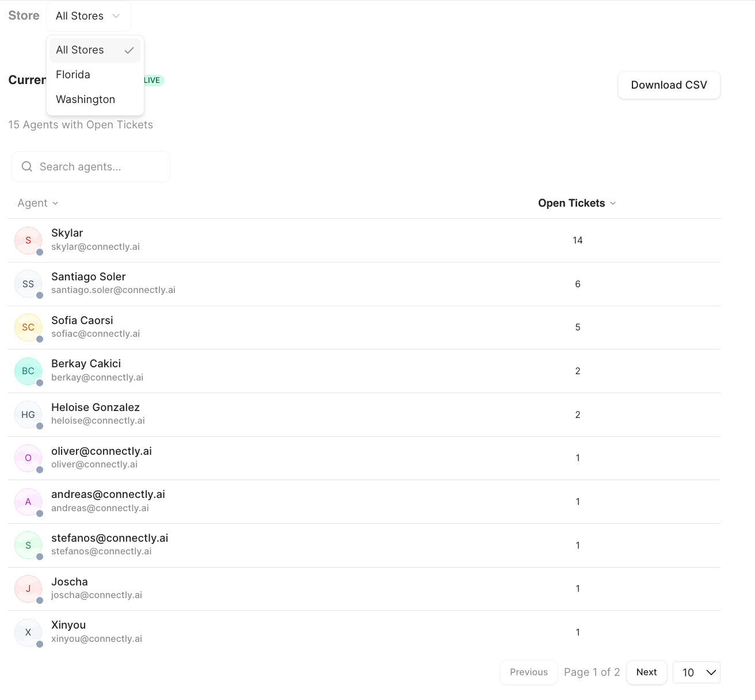The height and width of the screenshot is (700, 755).
Task: Click Xinyou's X avatar
Action: pyautogui.click(x=28, y=633)
